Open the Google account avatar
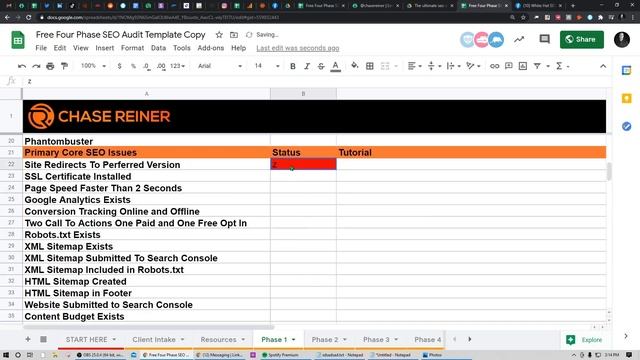 pos(622,40)
